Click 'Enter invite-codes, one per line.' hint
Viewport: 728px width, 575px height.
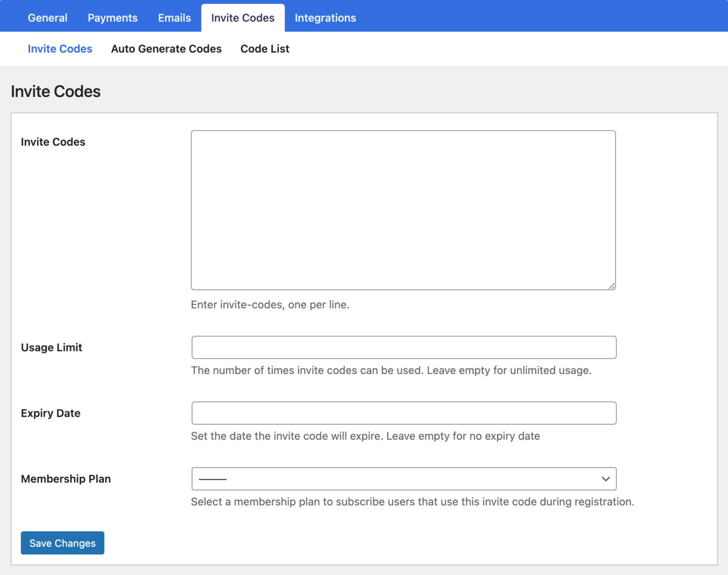[270, 305]
